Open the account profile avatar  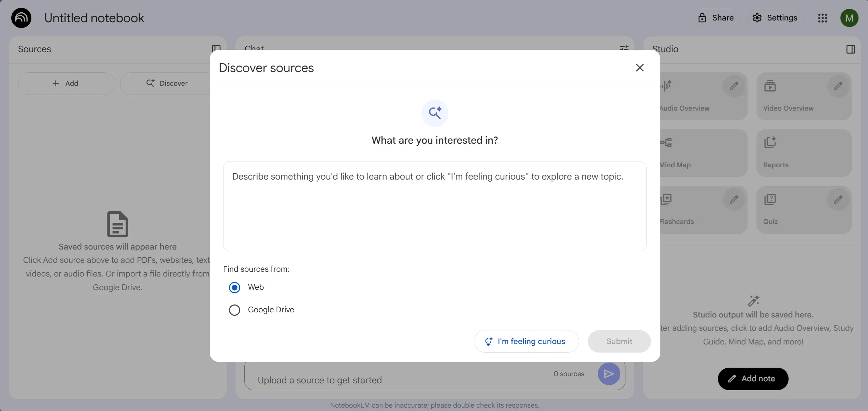point(849,18)
